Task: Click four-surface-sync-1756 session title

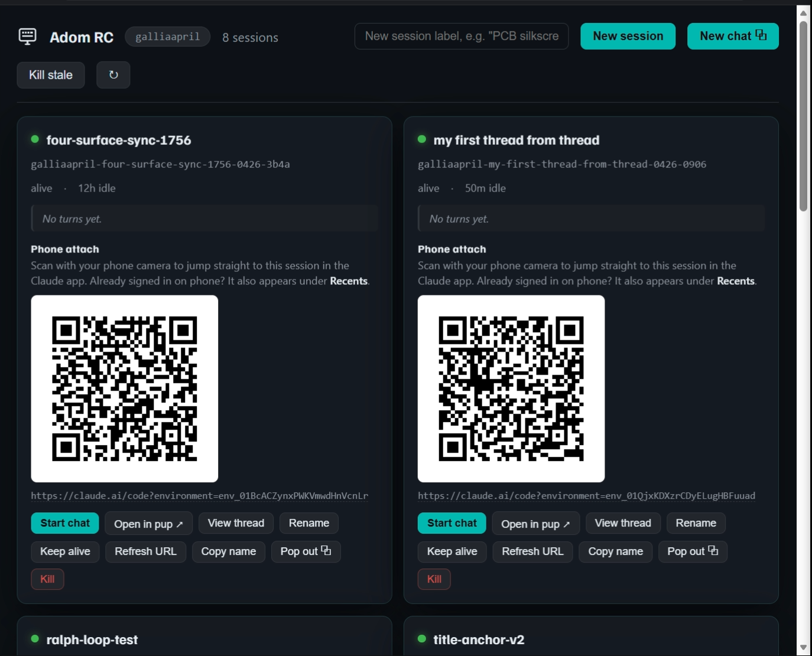Action: (119, 140)
